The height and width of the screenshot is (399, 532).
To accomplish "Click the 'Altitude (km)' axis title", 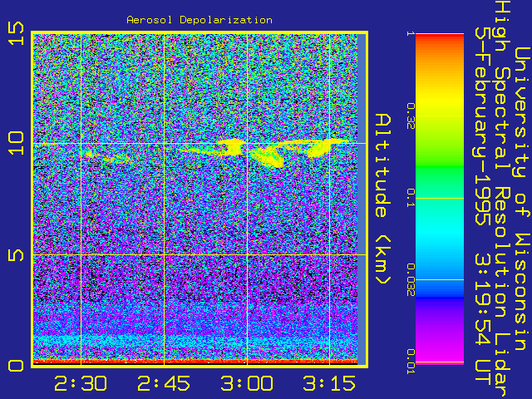I will click(383, 199).
